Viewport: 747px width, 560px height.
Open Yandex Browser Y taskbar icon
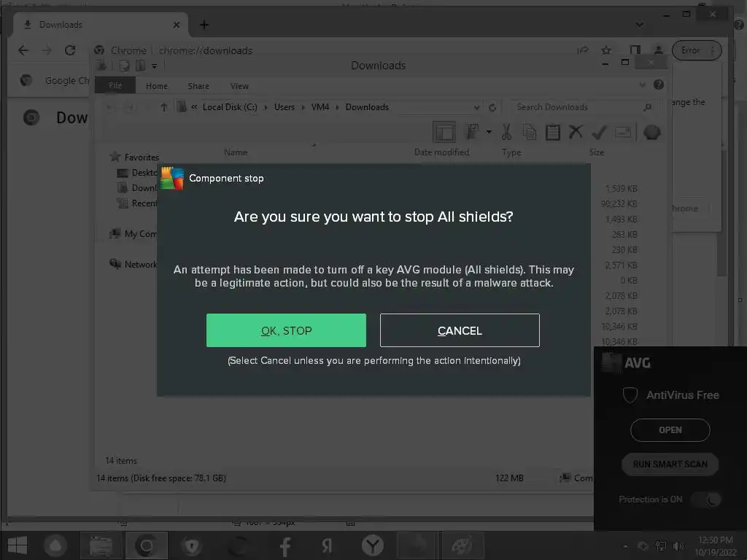point(373,545)
